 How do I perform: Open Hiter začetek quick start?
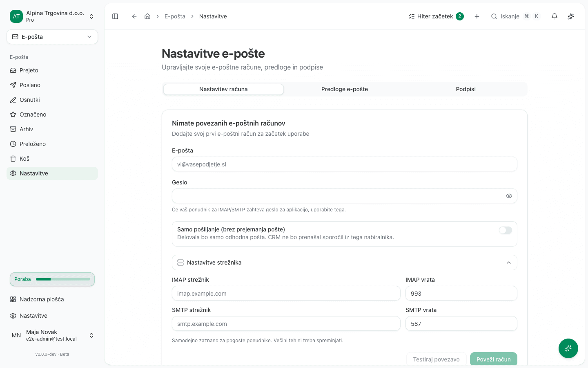436,16
